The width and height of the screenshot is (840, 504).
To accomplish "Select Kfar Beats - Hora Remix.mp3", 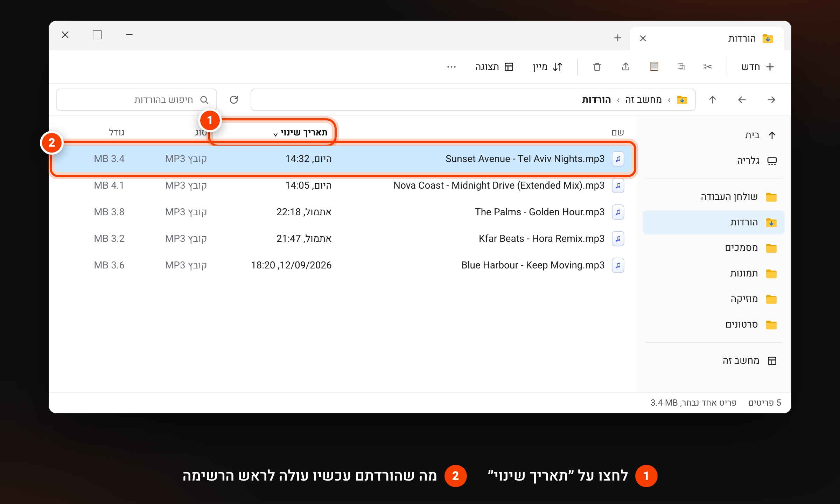I will [343, 239].
